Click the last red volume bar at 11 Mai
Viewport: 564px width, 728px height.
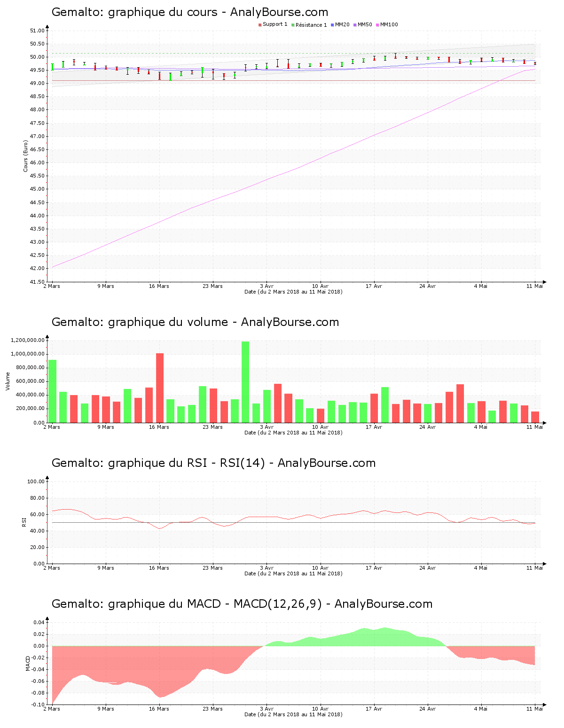(x=535, y=417)
